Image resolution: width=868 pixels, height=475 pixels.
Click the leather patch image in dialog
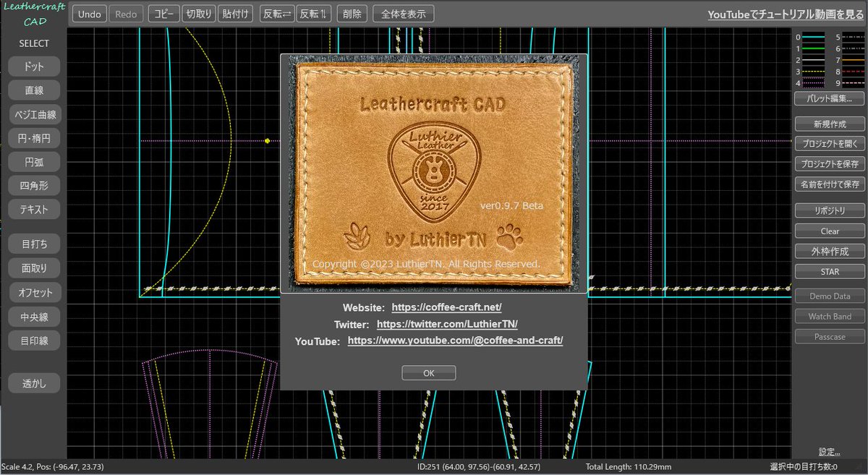433,172
